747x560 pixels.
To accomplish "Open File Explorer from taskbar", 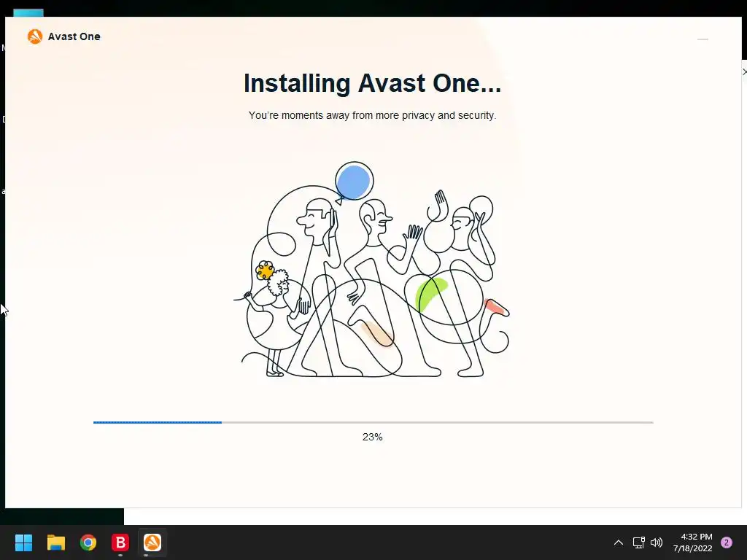I will [55, 542].
